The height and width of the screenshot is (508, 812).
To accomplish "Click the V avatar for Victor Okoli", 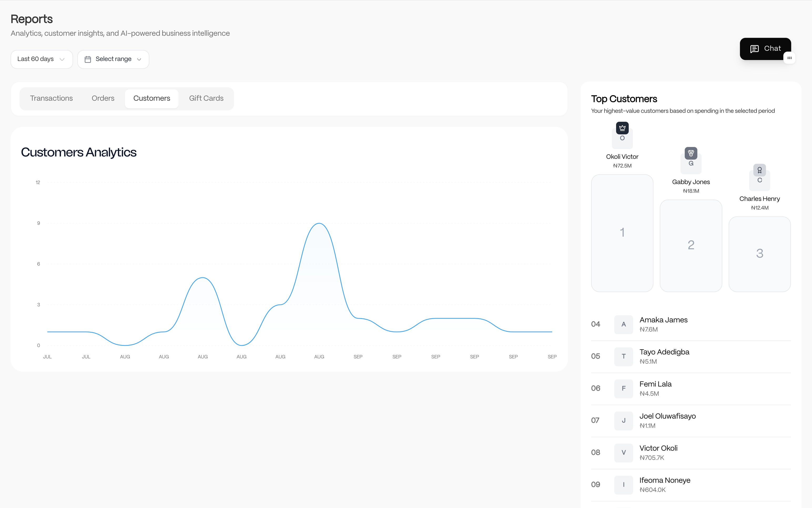I will click(x=623, y=453).
